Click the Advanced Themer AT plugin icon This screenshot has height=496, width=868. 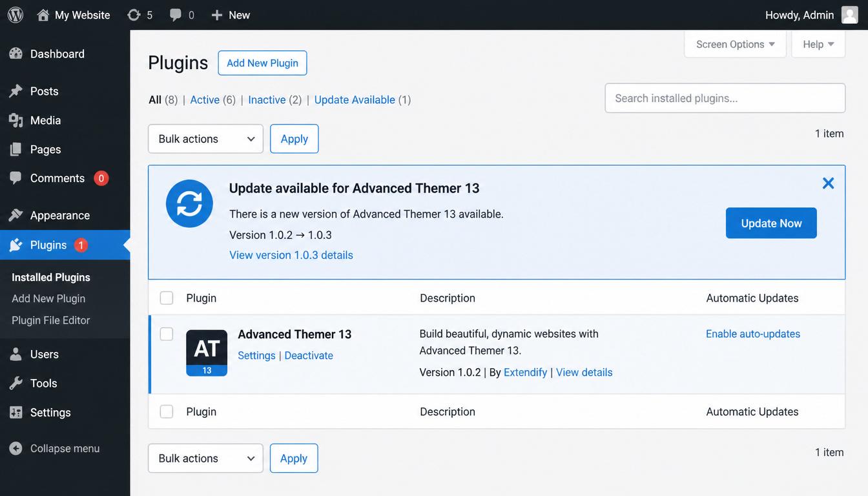(207, 353)
